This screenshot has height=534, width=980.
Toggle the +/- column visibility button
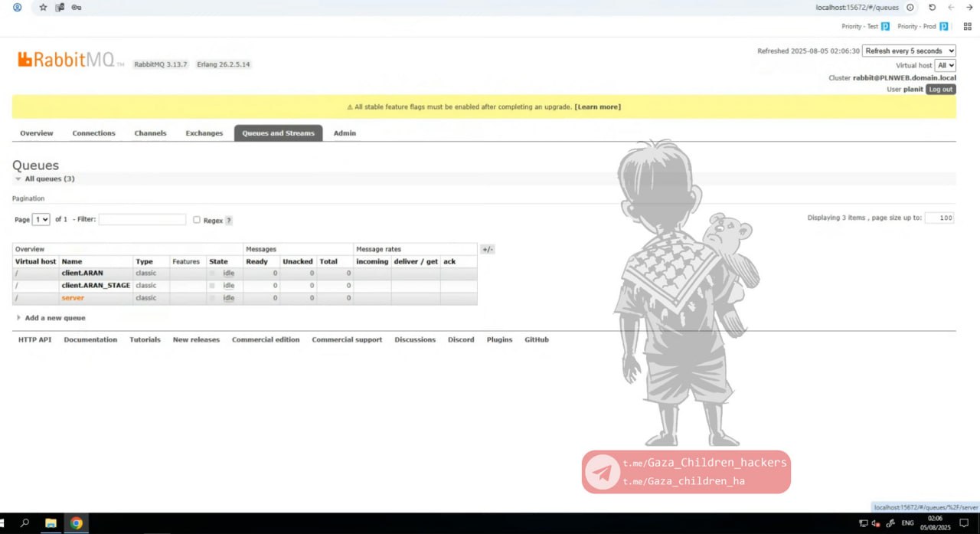tap(487, 250)
